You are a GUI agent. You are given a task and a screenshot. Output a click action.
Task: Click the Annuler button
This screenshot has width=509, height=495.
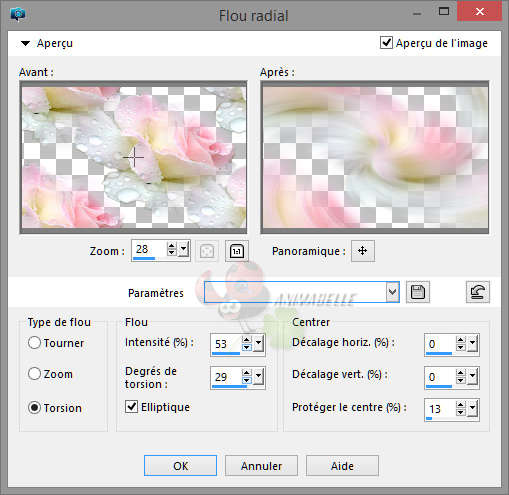pos(261,466)
